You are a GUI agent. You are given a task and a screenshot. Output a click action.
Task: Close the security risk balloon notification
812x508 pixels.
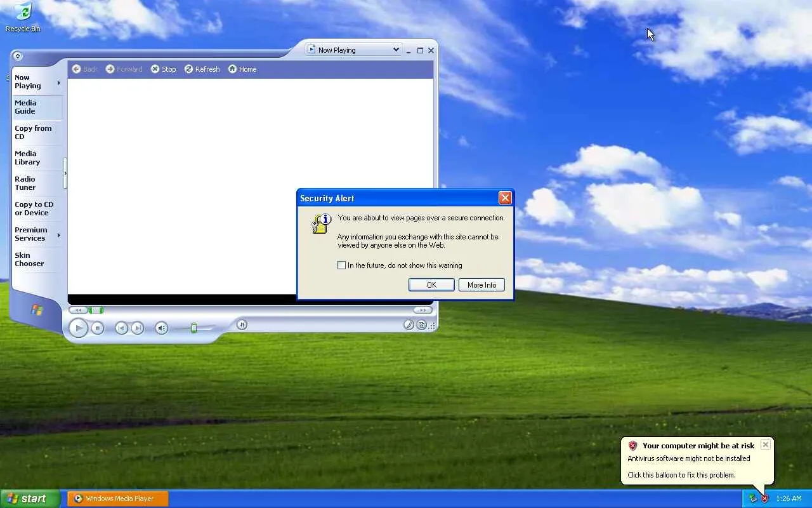tap(766, 444)
